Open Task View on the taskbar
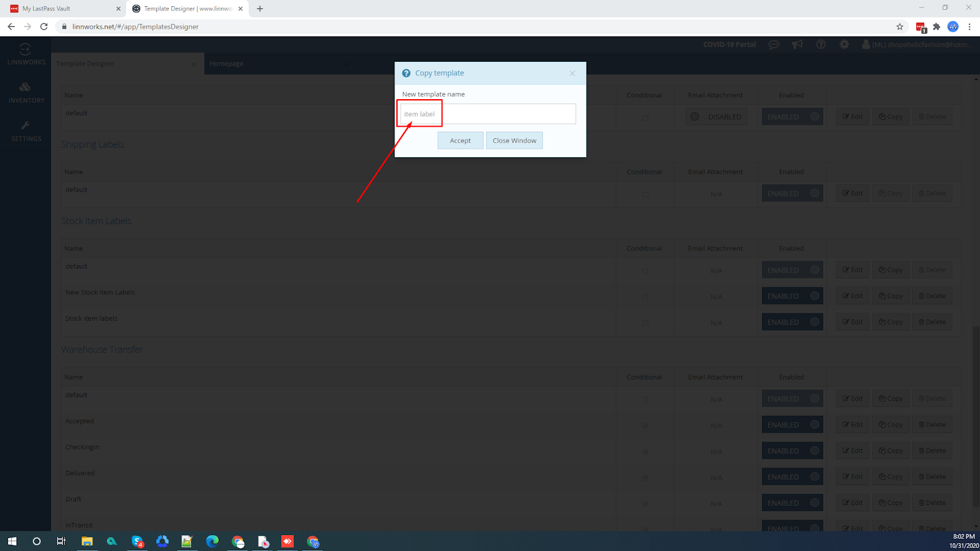Viewport: 980px width, 551px height. tap(61, 541)
